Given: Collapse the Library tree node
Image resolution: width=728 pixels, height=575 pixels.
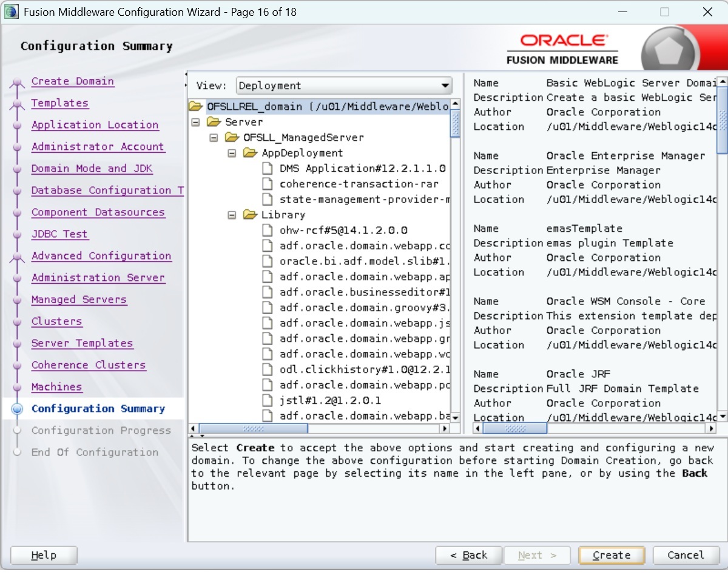Looking at the screenshot, I should pyautogui.click(x=232, y=215).
